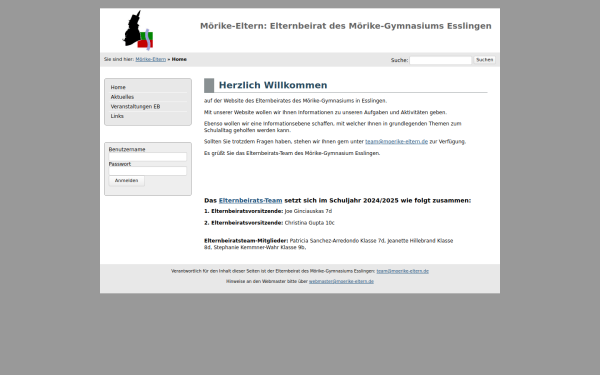Image resolution: width=600 pixels, height=375 pixels.
Task: Click the Anmelden button
Action: [x=126, y=181]
